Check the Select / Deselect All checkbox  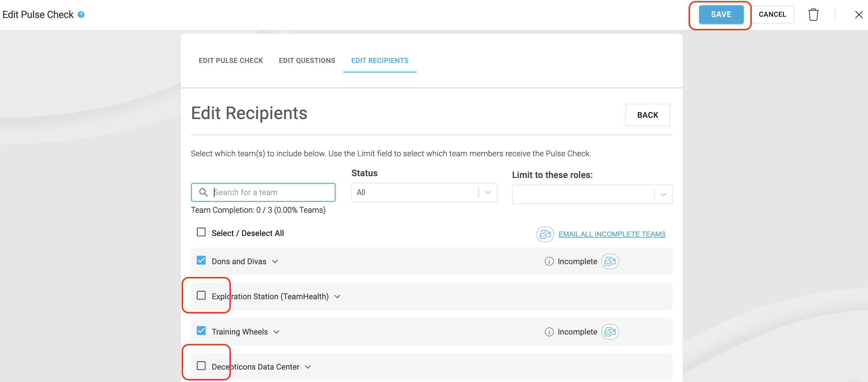[x=201, y=232]
